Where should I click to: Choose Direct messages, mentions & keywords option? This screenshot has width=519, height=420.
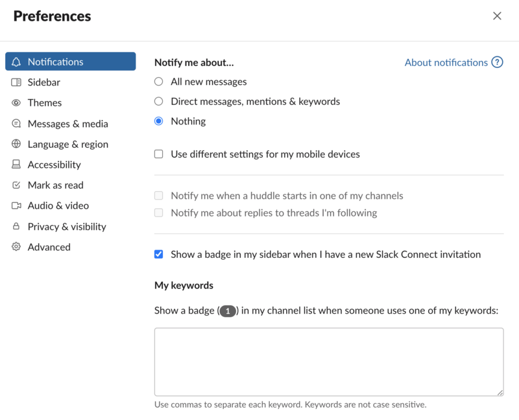pyautogui.click(x=158, y=101)
